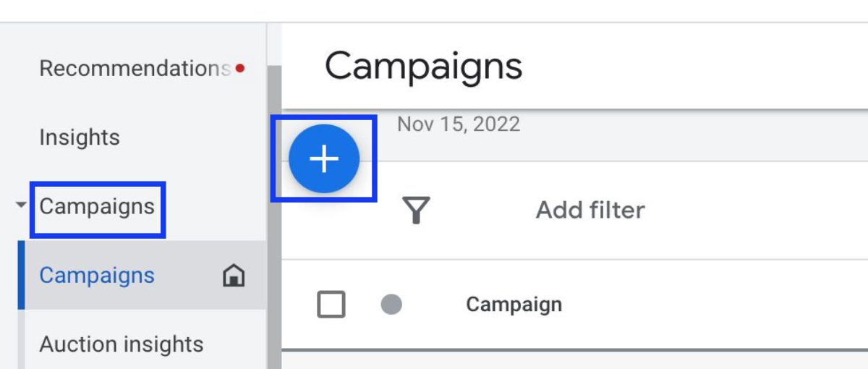Click the vertical line left of Auction insights
868x369 pixels.
(21, 340)
